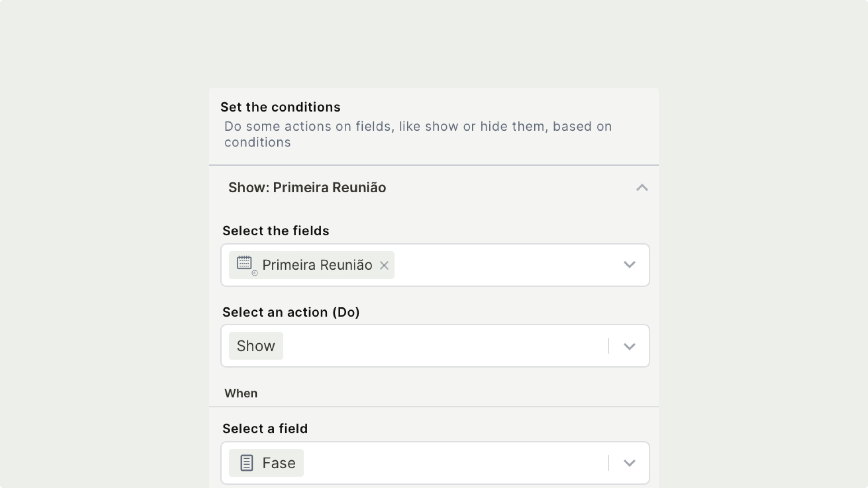Collapse the Show: Primeira Reunião section chevron

click(x=642, y=188)
